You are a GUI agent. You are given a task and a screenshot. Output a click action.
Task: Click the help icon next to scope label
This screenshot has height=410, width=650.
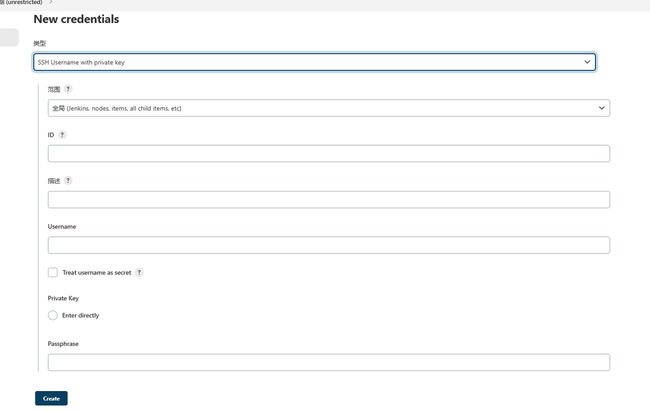click(x=68, y=89)
